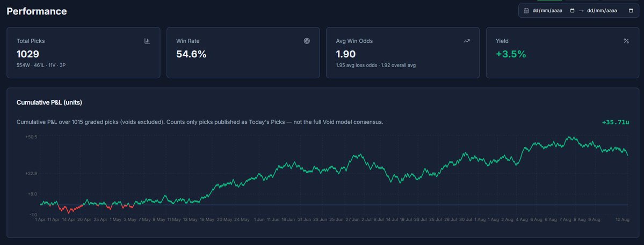
Task: Select the Total Picks label
Action: pos(31,41)
